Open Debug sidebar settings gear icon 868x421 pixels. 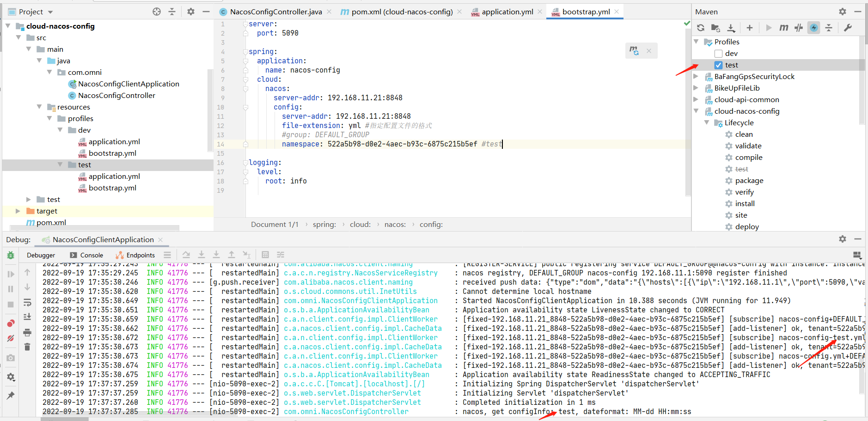click(11, 377)
